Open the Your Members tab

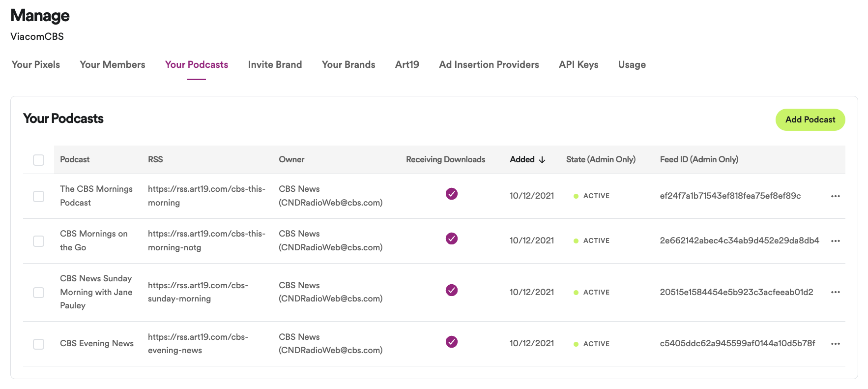tap(113, 64)
